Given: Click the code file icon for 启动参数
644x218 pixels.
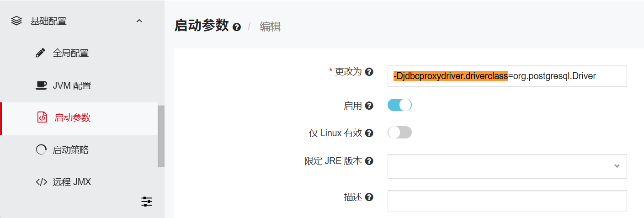Looking at the screenshot, I should pos(42,117).
